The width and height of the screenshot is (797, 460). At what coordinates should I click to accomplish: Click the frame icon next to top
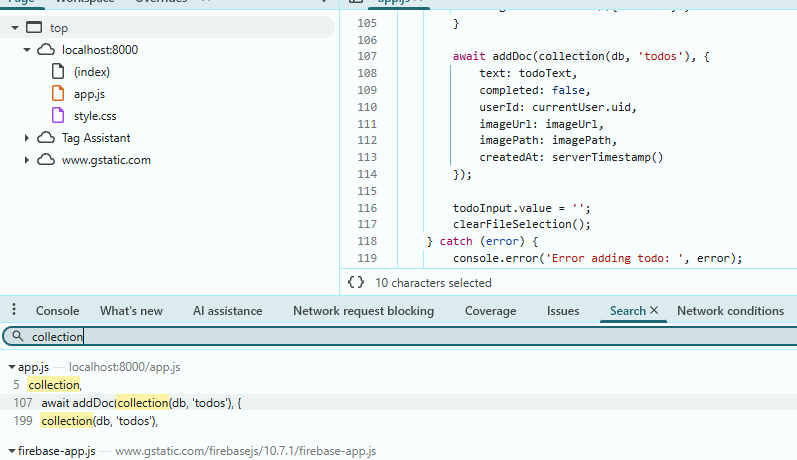[33, 28]
